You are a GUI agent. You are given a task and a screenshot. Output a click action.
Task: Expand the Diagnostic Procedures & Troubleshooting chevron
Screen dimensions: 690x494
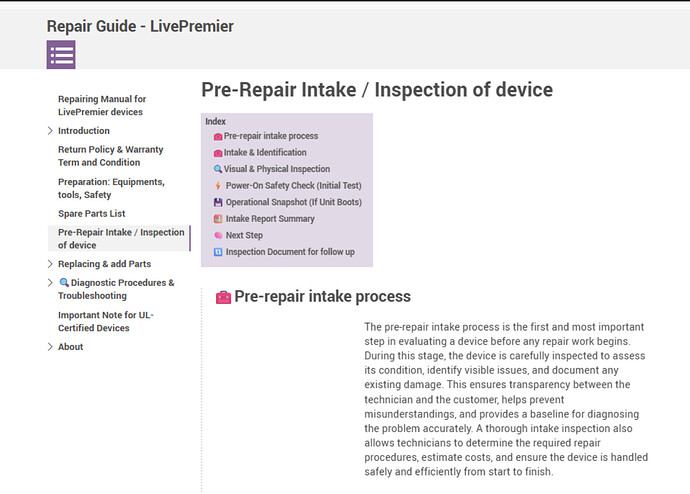click(51, 283)
